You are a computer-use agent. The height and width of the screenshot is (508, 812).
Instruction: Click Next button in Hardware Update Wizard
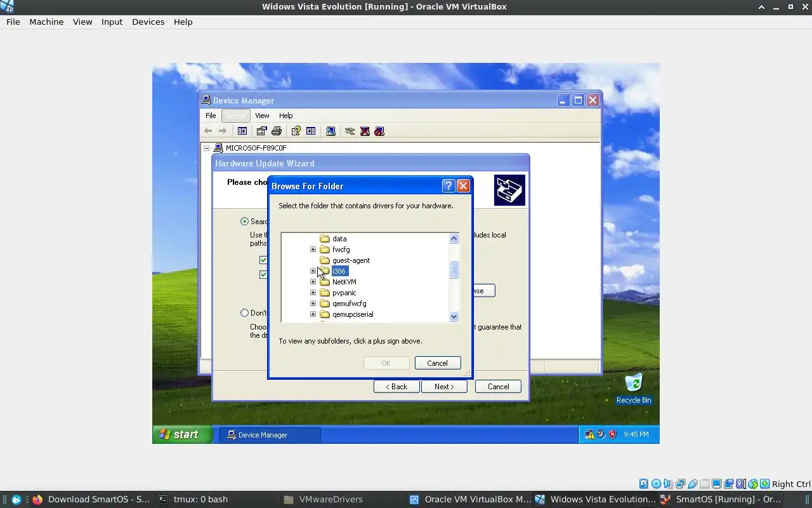tap(444, 386)
